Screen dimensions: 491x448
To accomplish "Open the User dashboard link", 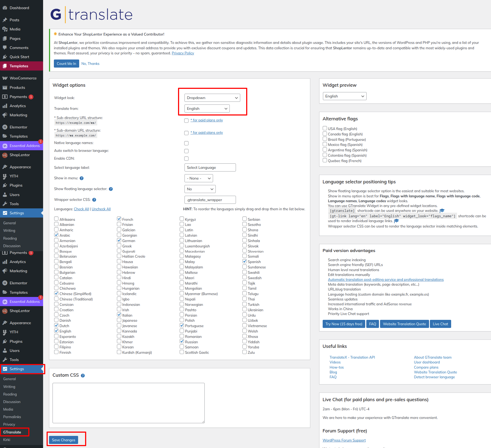I will pyautogui.click(x=427, y=362).
